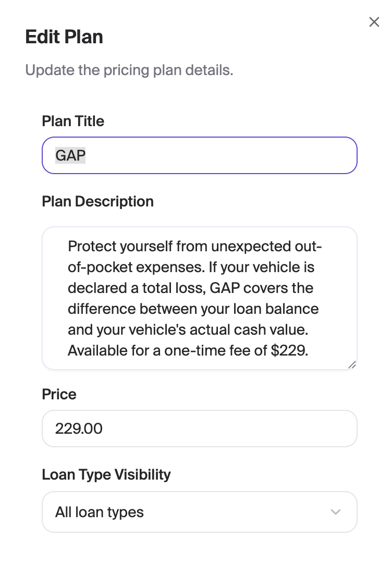Click the Price field showing 229.00

click(x=200, y=429)
